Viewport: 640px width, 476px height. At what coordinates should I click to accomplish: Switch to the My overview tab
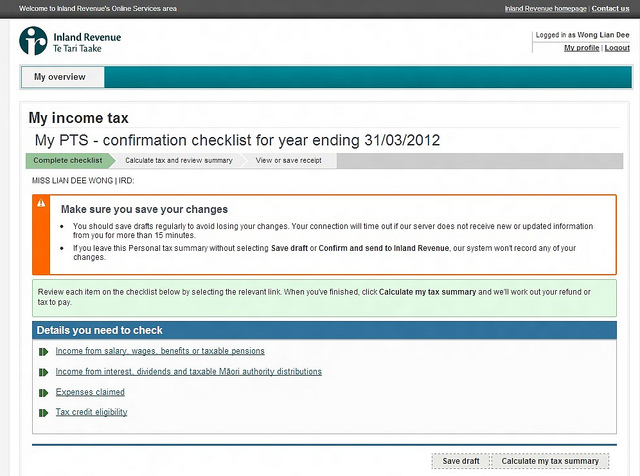click(x=60, y=77)
